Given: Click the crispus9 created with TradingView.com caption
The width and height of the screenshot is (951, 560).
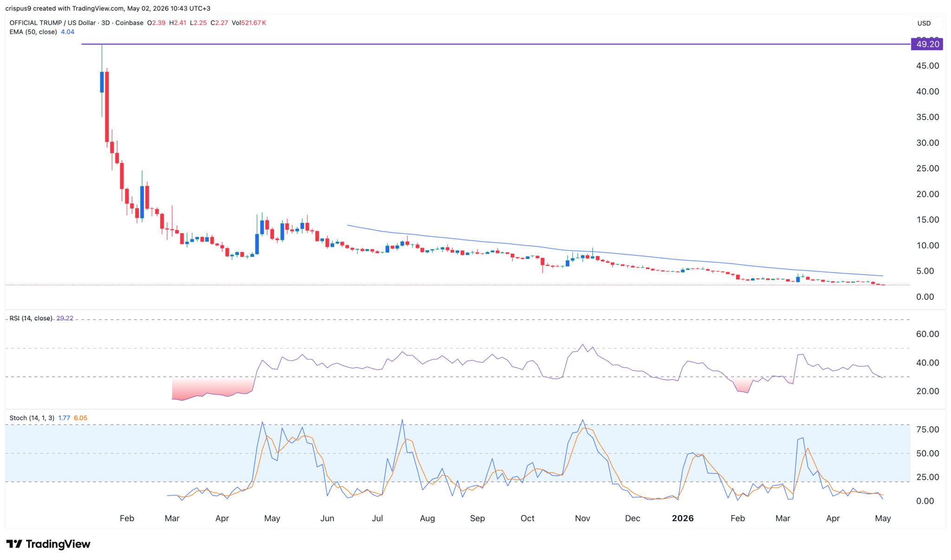Looking at the screenshot, I should tap(108, 8).
